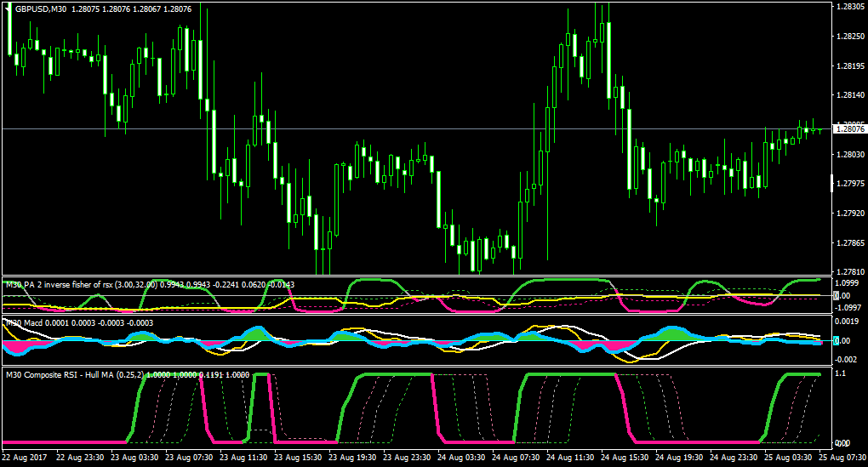Click the 1.28250 price on the scale
Viewport: 868px width, 467px height.
(850, 36)
